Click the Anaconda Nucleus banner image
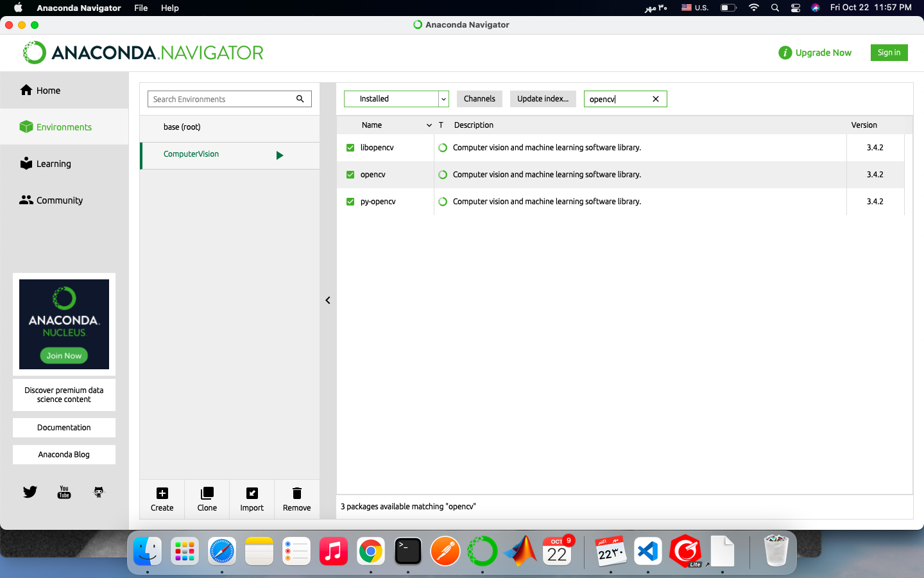Viewport: 924px width, 578px height. tap(64, 324)
